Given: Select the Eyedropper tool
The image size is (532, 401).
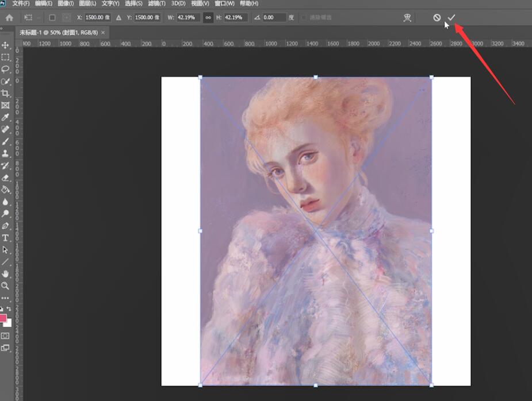Looking at the screenshot, I should [5, 117].
